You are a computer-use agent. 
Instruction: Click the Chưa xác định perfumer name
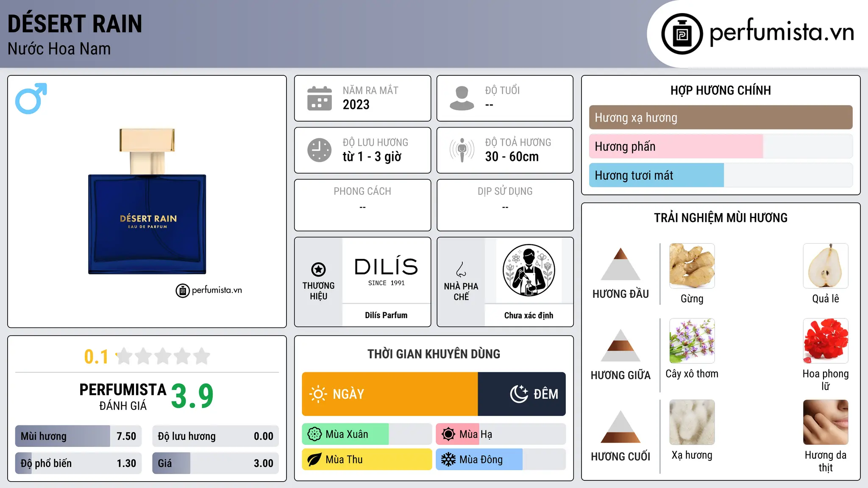point(529,315)
